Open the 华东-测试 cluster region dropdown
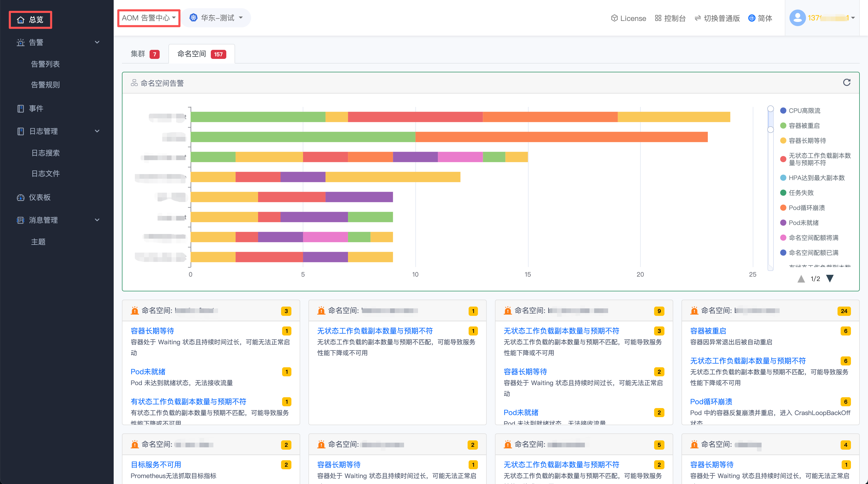 click(216, 18)
